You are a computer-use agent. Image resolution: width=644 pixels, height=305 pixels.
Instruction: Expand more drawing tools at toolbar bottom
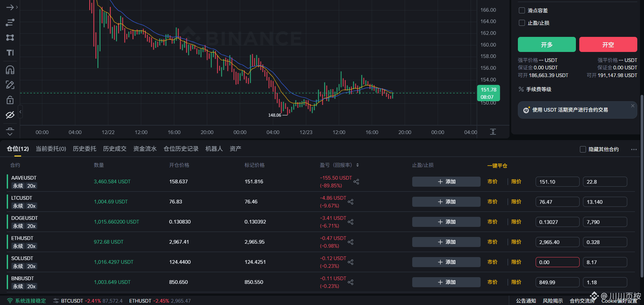[10, 131]
